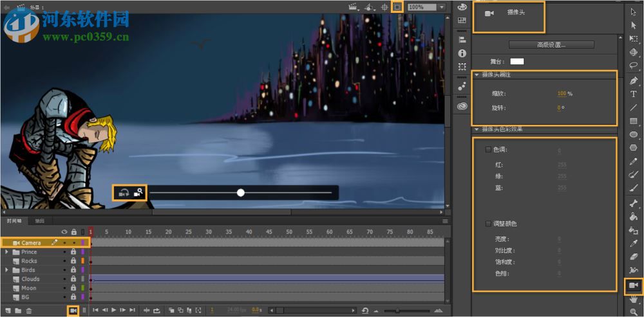Open the Info panel icon

462,53
